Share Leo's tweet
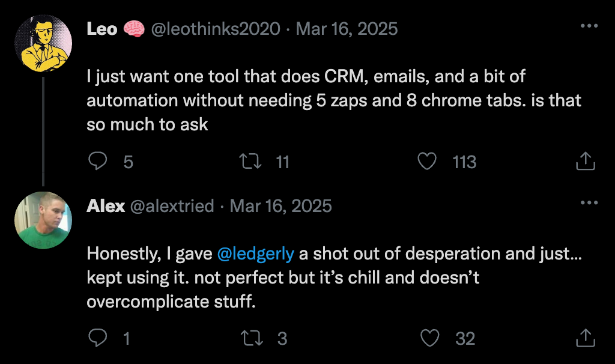 click(x=585, y=160)
